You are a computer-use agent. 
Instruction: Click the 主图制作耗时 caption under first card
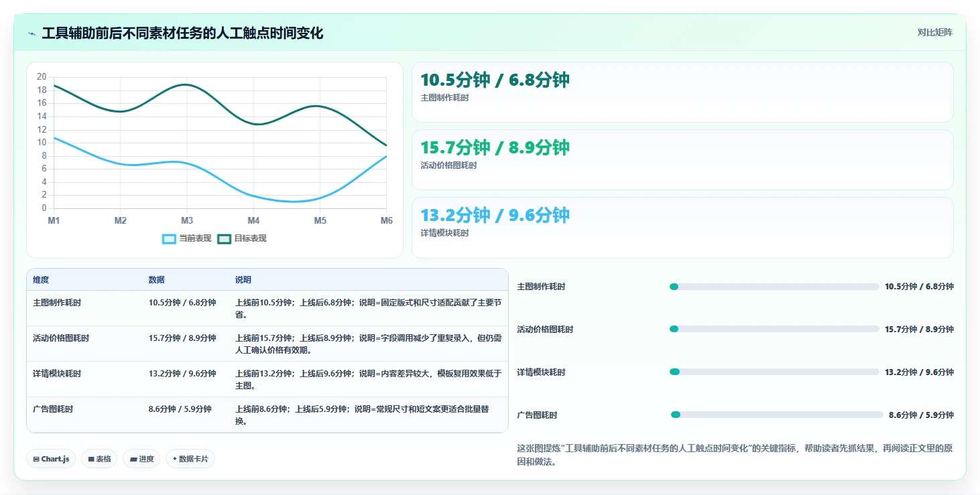(x=445, y=98)
